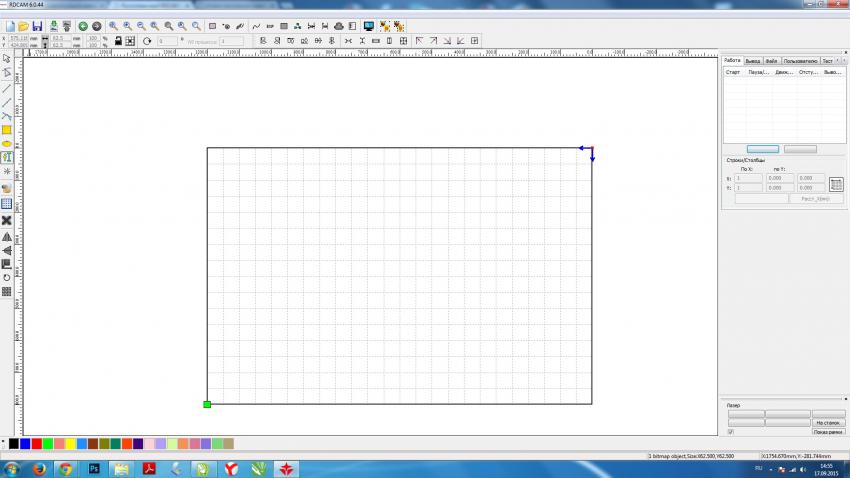
Task: Choose the Ellipse drawing tool
Action: point(7,144)
